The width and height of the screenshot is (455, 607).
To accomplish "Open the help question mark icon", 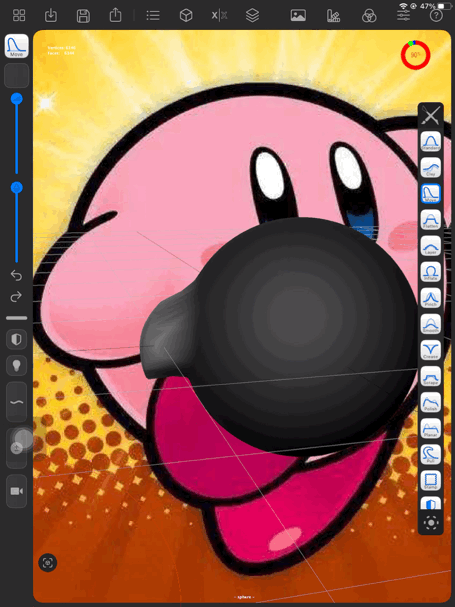I will point(436,15).
